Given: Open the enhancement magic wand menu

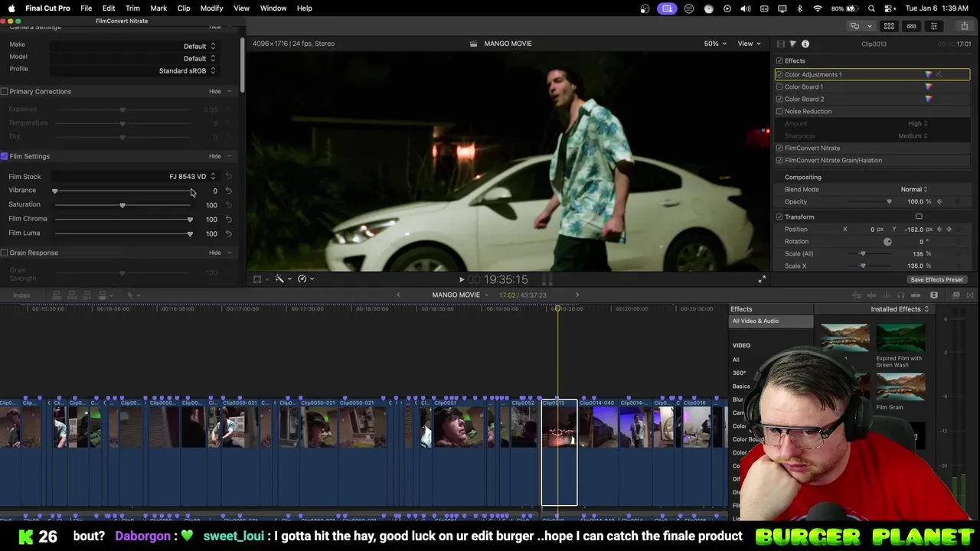Looking at the screenshot, I should coord(283,279).
